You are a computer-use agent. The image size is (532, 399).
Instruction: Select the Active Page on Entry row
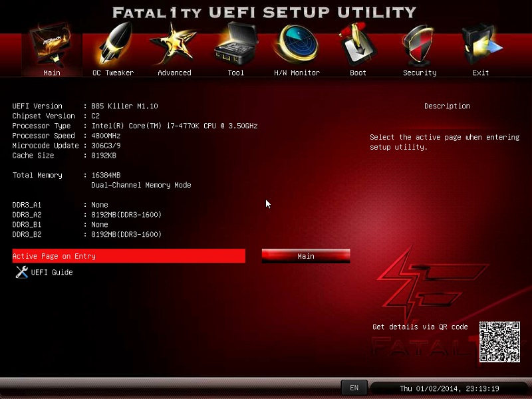tap(128, 256)
